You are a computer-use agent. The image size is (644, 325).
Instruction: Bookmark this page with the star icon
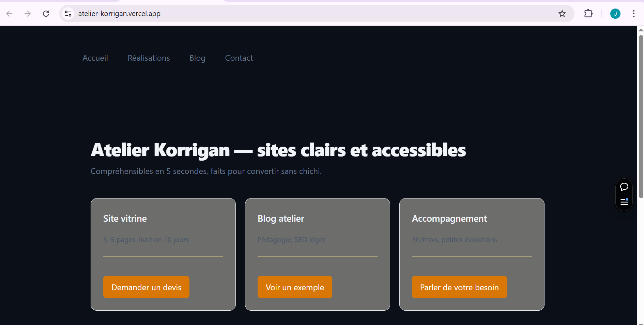pos(562,14)
